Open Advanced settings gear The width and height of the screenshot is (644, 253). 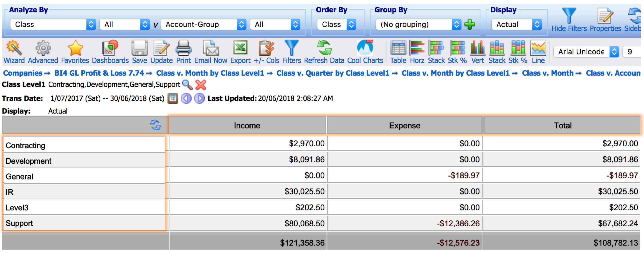(x=43, y=52)
